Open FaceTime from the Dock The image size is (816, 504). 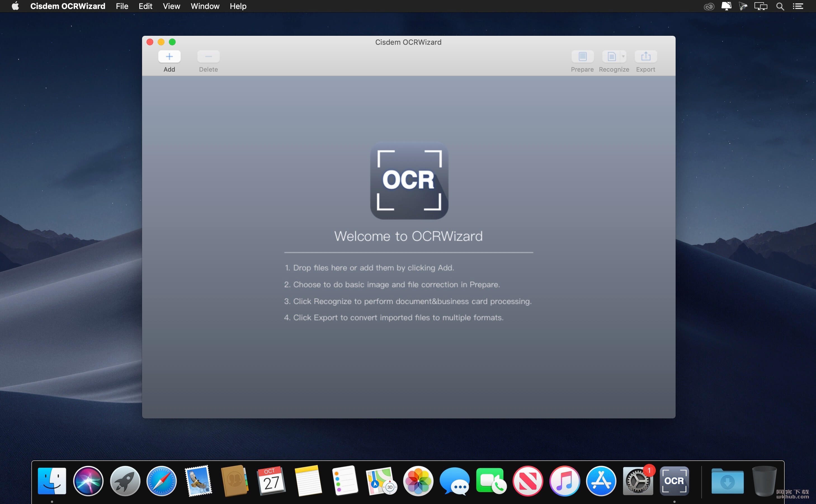click(x=491, y=481)
